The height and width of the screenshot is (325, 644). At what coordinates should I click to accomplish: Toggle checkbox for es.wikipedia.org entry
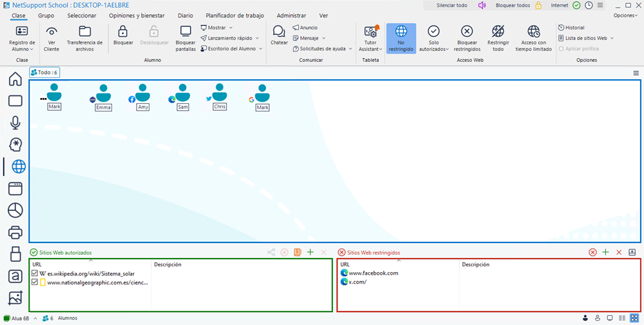[35, 273]
